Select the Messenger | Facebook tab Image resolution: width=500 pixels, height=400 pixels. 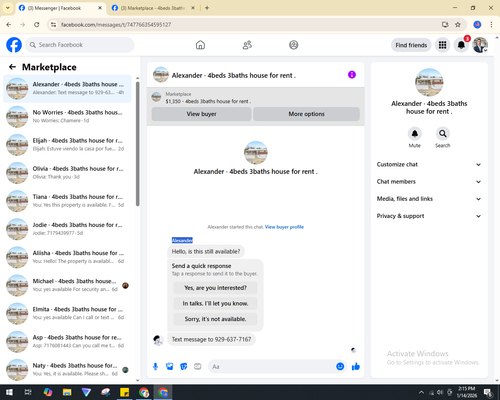click(60, 8)
